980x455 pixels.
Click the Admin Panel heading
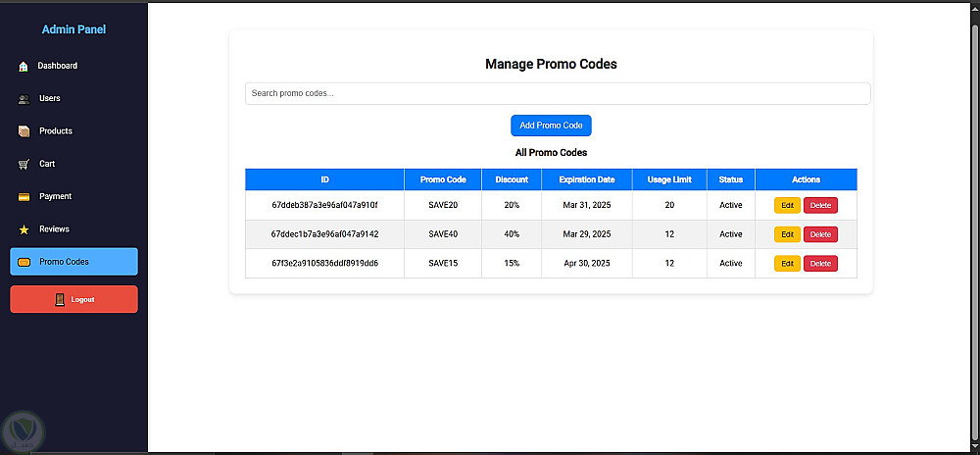pos(73,29)
